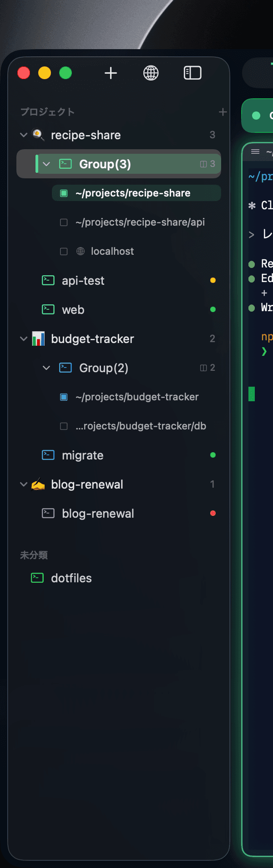Select the Group(3) label
This screenshot has height=868, width=273.
tap(105, 164)
